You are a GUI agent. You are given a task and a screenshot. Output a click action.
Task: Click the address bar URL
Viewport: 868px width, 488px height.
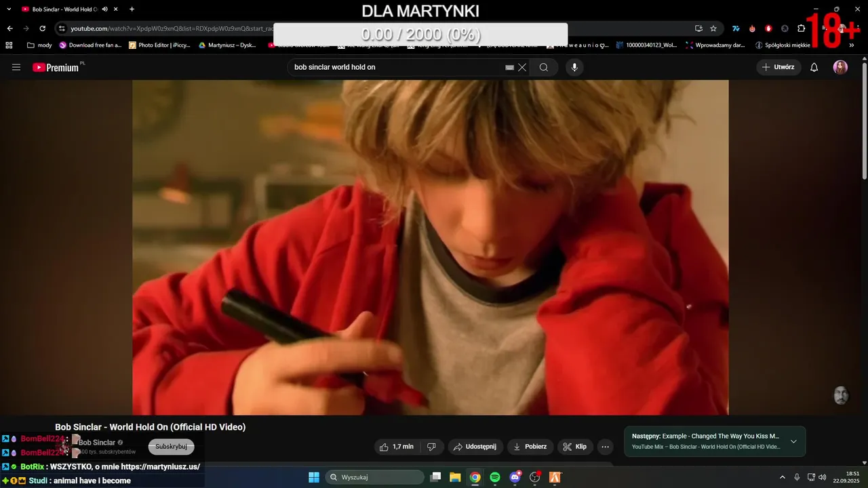pyautogui.click(x=171, y=28)
